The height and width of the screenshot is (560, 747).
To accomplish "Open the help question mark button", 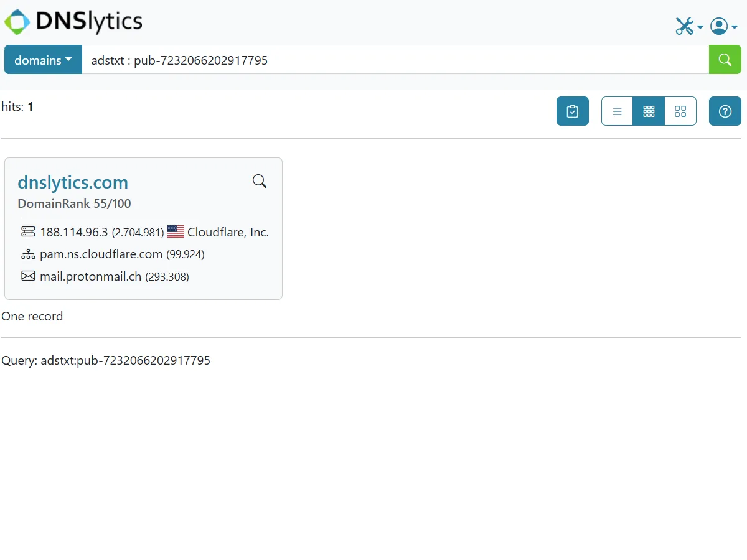I will [725, 111].
